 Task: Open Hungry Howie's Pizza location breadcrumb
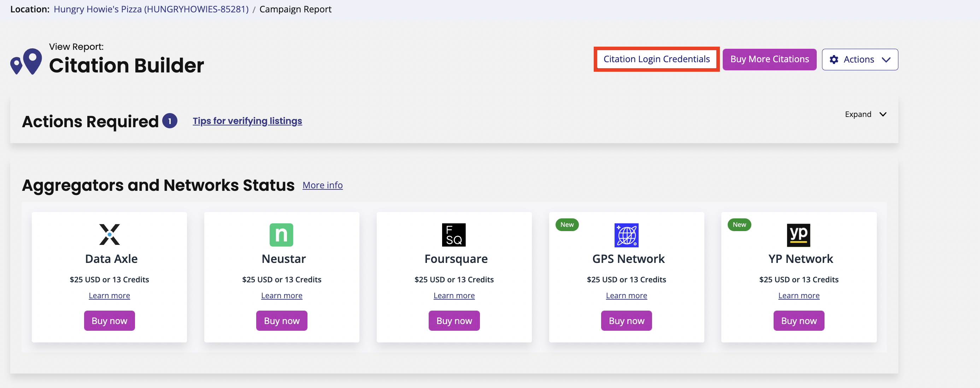[151, 9]
